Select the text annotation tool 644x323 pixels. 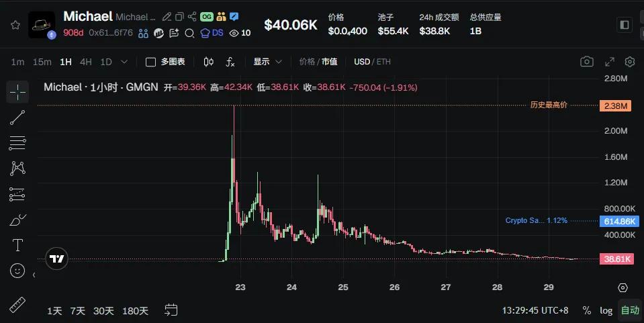(17, 245)
